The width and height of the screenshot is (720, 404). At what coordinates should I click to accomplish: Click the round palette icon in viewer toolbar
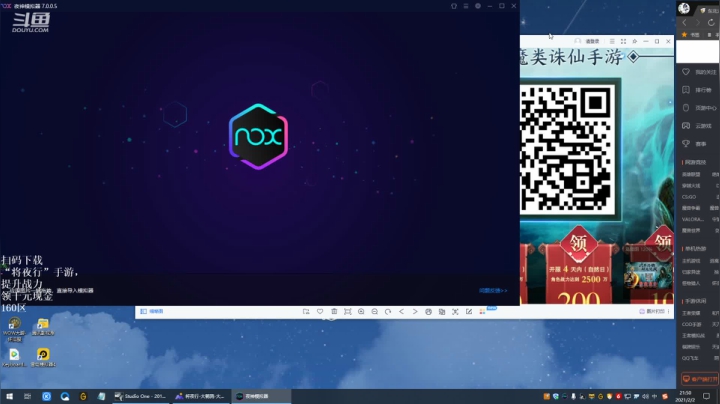pos(428,311)
